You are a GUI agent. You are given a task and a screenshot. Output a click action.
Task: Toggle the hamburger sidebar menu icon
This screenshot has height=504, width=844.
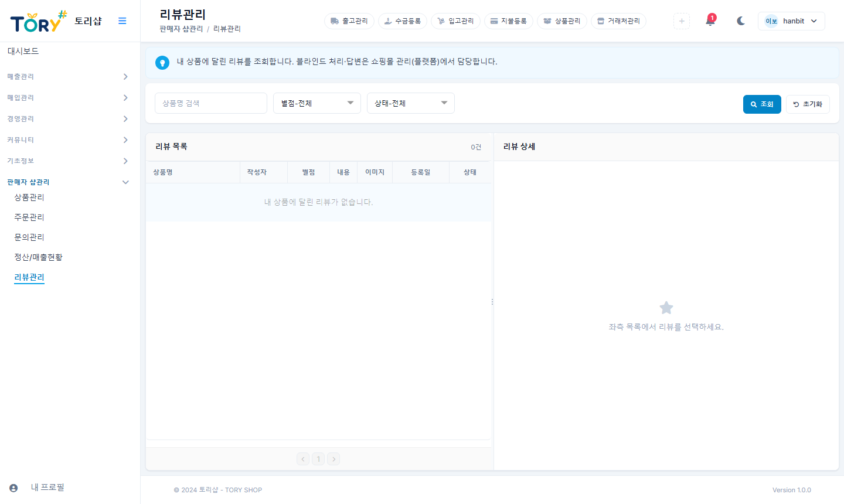coord(122,21)
